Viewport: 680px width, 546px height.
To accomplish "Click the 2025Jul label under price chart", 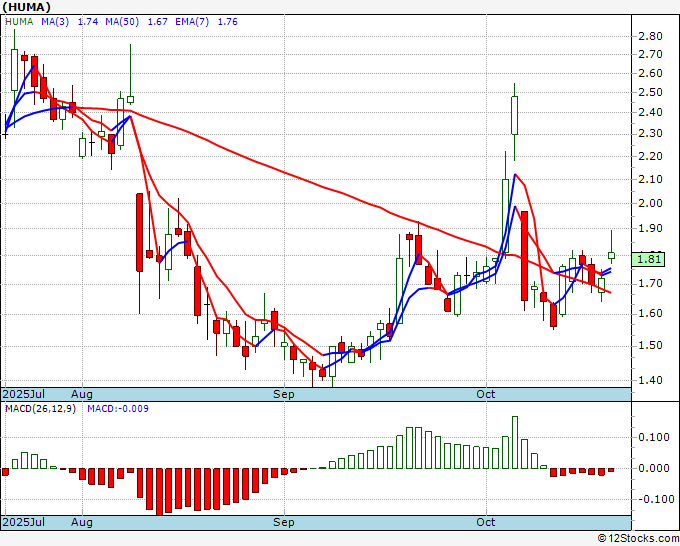I will [24, 394].
